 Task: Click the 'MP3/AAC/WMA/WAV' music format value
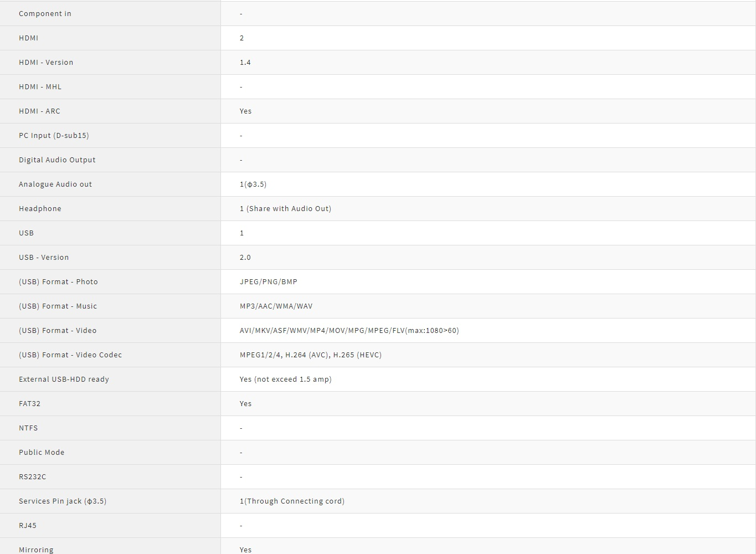coord(276,306)
